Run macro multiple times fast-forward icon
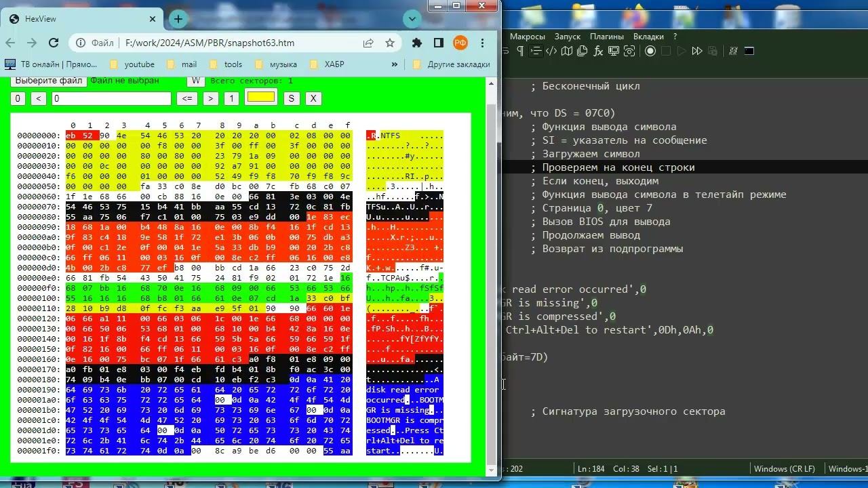The image size is (868, 488). 697,51
